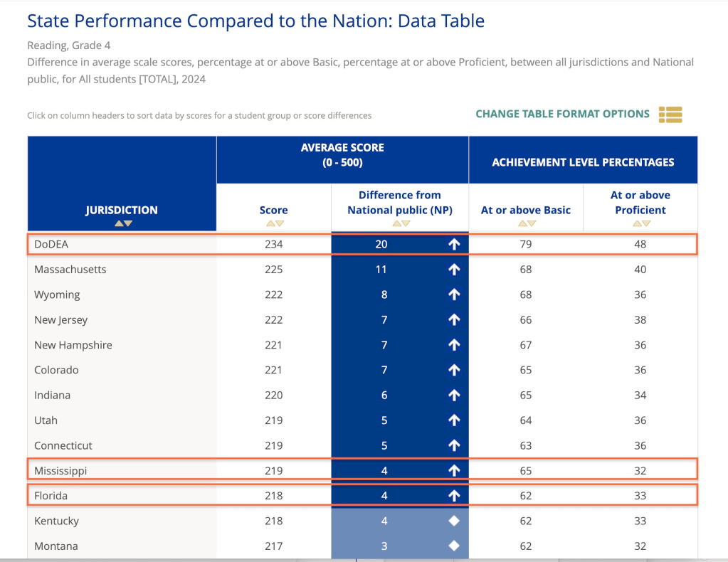Click the table format options list icon
Screen dimensions: 728x562
[x=670, y=114]
